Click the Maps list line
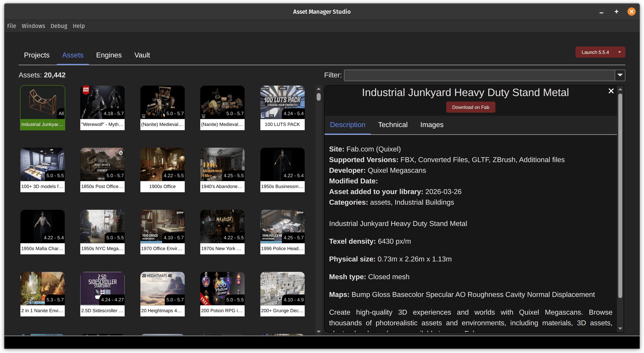The image size is (644, 353). pos(462,295)
